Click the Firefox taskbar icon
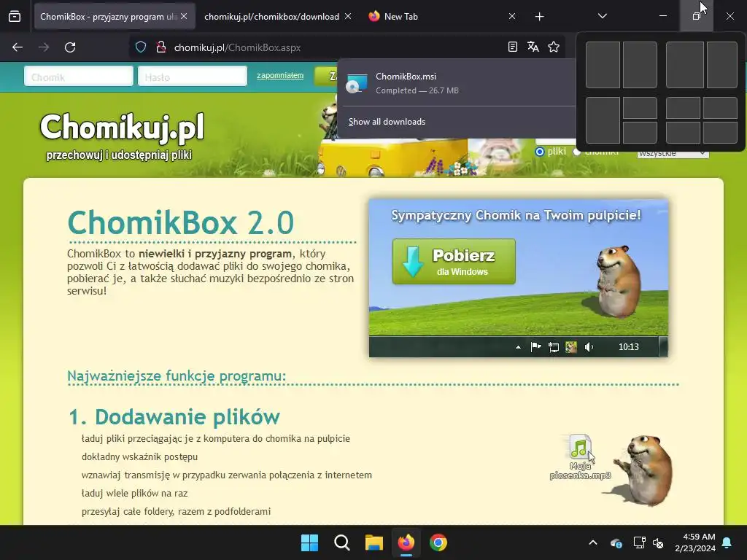This screenshot has width=747, height=560. 406,542
